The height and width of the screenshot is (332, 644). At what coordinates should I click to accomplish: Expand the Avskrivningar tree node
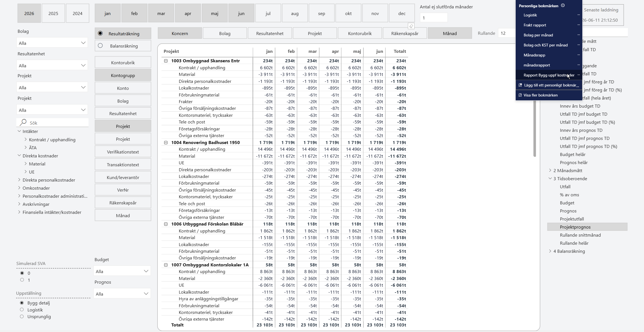tap(19, 204)
